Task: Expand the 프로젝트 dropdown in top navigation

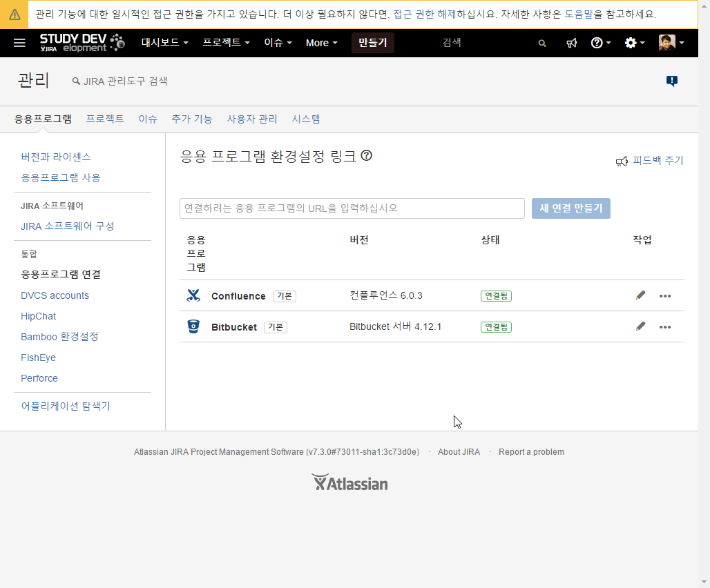Action: point(226,43)
